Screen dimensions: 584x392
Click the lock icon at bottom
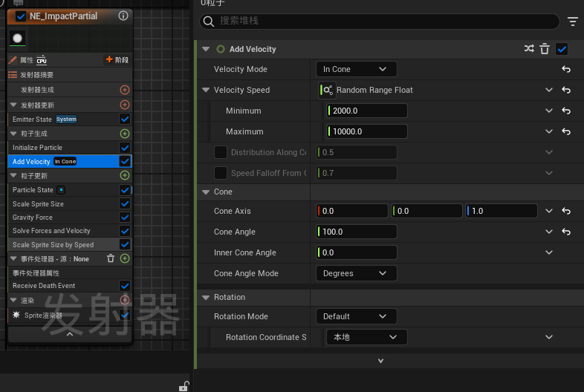click(x=184, y=386)
